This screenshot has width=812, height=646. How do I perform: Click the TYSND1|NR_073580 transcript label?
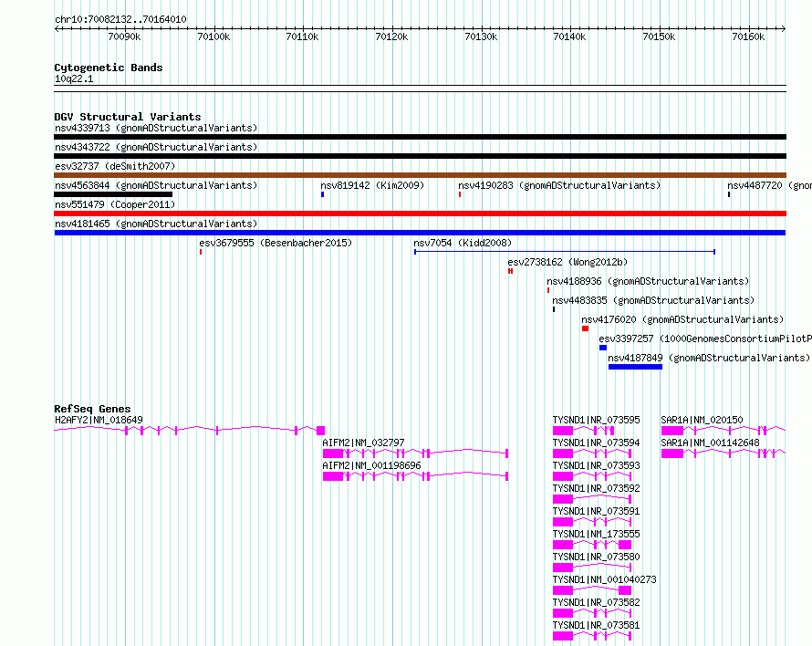pos(596,557)
